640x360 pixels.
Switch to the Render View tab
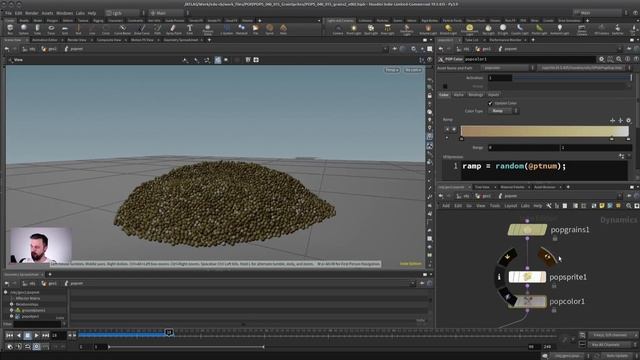(77, 40)
